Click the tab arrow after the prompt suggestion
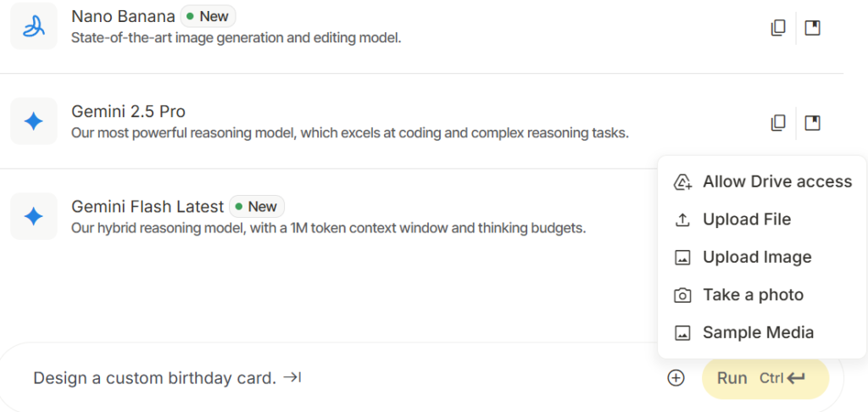The width and height of the screenshot is (868, 412). tap(292, 378)
